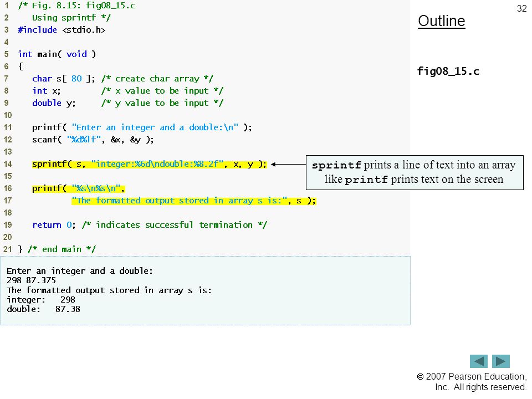This screenshot has width=532, height=399.
Task: Click output line 'double: 87.38'
Action: (x=43, y=309)
